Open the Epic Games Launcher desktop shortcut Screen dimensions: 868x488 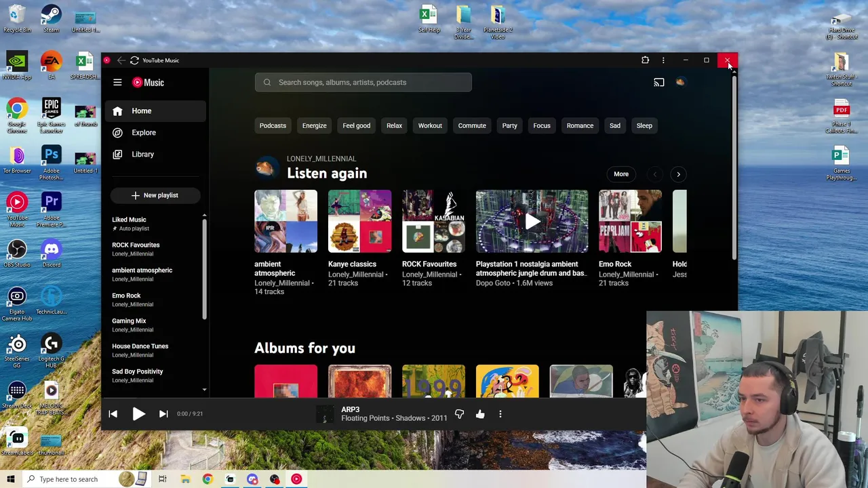(x=51, y=115)
